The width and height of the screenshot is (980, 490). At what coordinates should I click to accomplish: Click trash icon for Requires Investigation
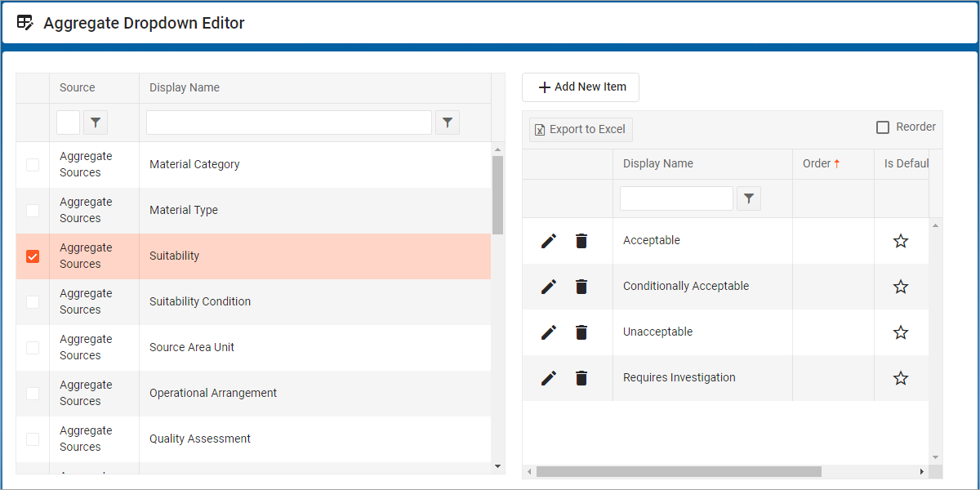point(581,378)
